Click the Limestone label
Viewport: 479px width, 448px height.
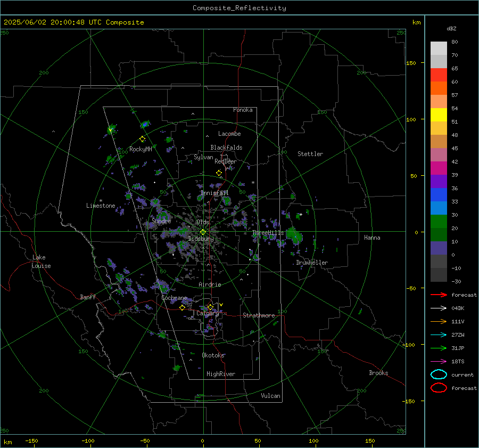[x=101, y=206]
